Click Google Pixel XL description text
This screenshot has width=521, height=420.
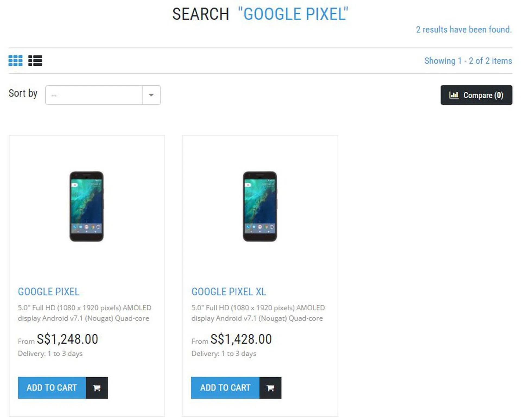click(x=258, y=313)
